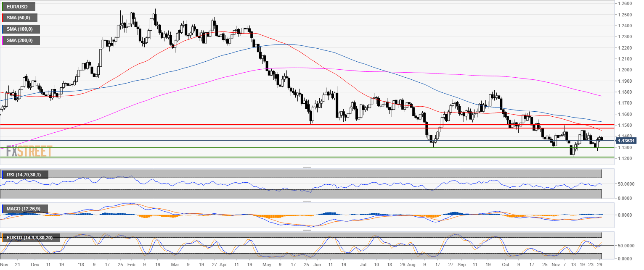Open the MACD (12,26,9) indicator label
The width and height of the screenshot is (644, 270).
[25, 209]
